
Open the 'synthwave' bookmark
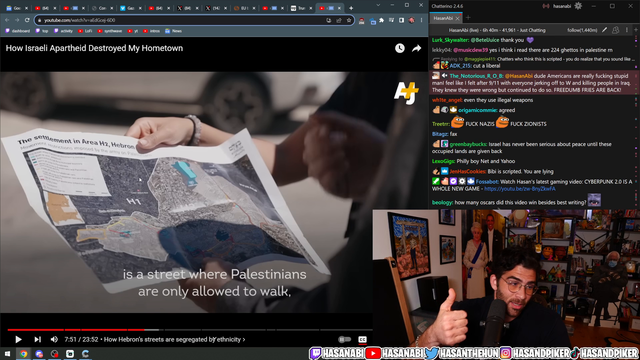(110, 31)
